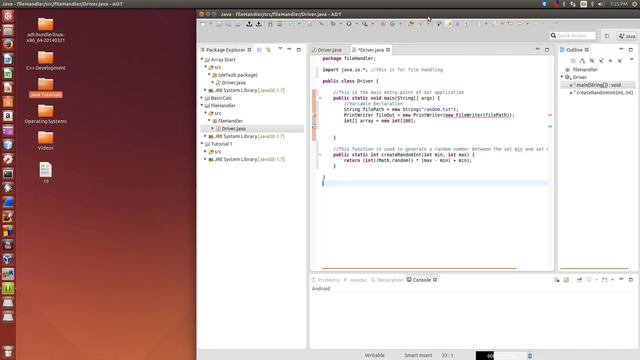Select the Java Tutorials desktop folder
The height and width of the screenshot is (360, 640).
(x=45, y=88)
